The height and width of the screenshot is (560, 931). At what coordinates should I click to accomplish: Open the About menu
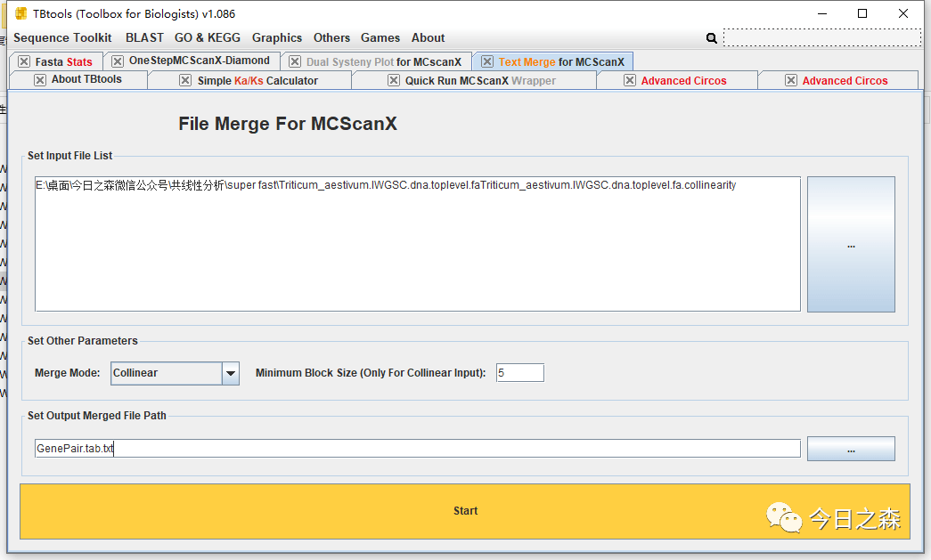point(428,38)
